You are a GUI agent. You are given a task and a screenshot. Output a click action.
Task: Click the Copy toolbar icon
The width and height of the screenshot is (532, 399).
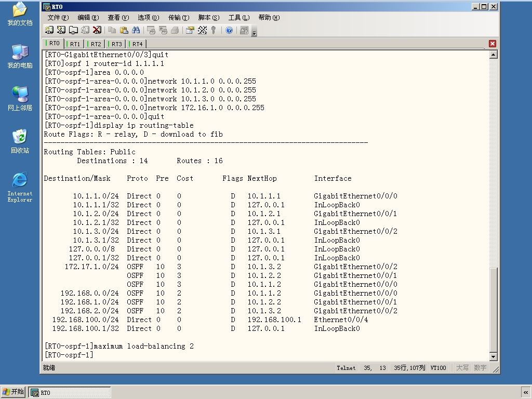(112, 30)
